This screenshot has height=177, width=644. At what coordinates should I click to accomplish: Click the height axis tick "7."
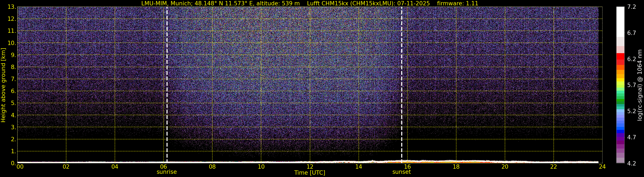pos(13,79)
